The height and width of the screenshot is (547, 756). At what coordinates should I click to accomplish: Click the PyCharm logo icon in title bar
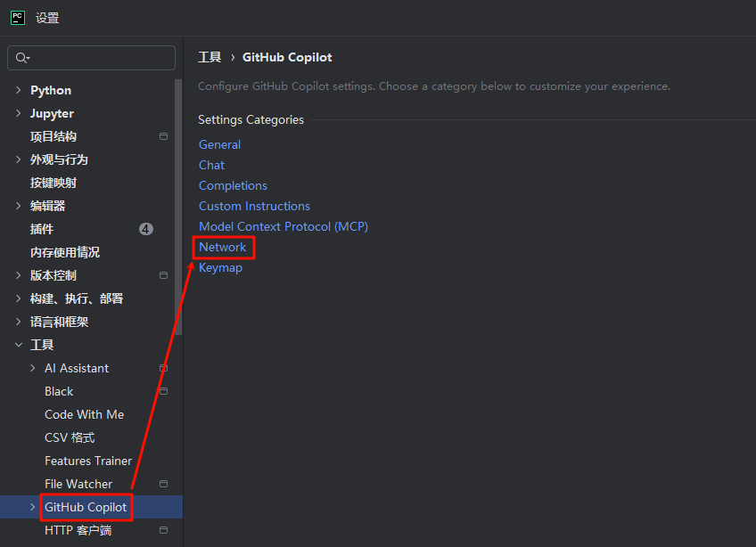click(x=17, y=18)
